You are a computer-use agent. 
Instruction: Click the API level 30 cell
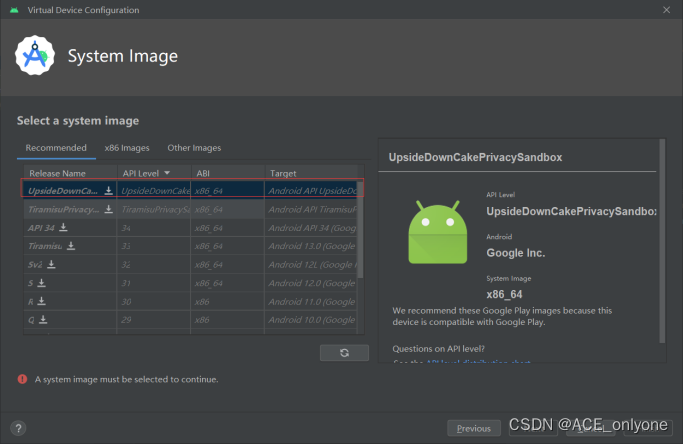(x=154, y=301)
